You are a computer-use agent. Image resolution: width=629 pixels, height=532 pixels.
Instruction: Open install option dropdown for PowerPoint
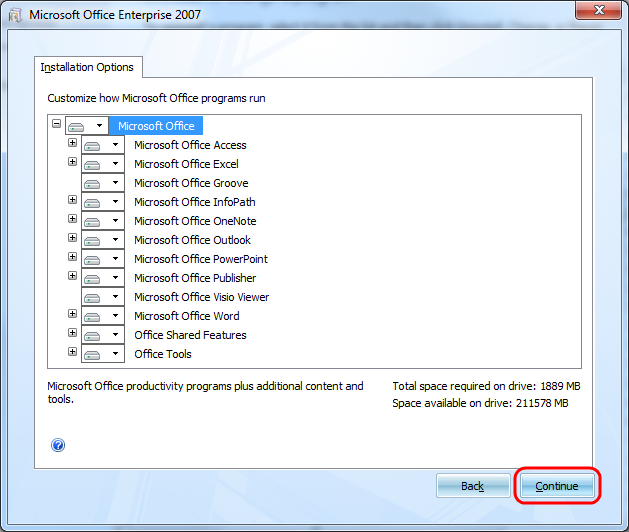pos(103,259)
